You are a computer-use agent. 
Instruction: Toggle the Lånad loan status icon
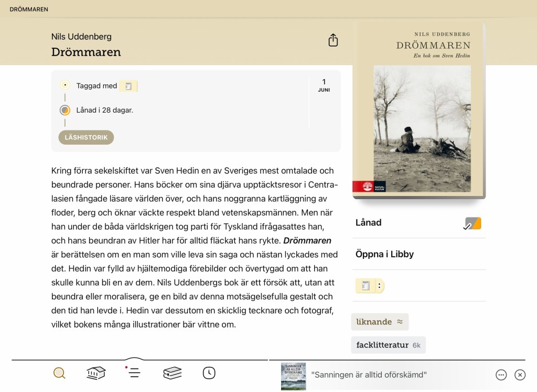472,223
